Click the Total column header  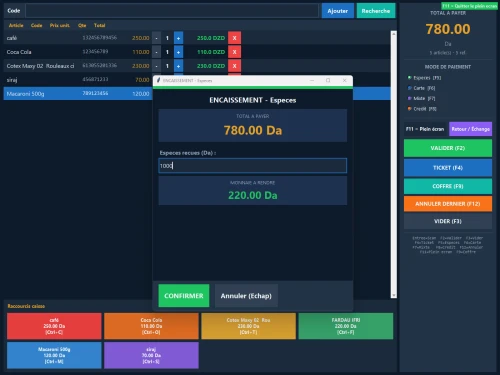99,25
